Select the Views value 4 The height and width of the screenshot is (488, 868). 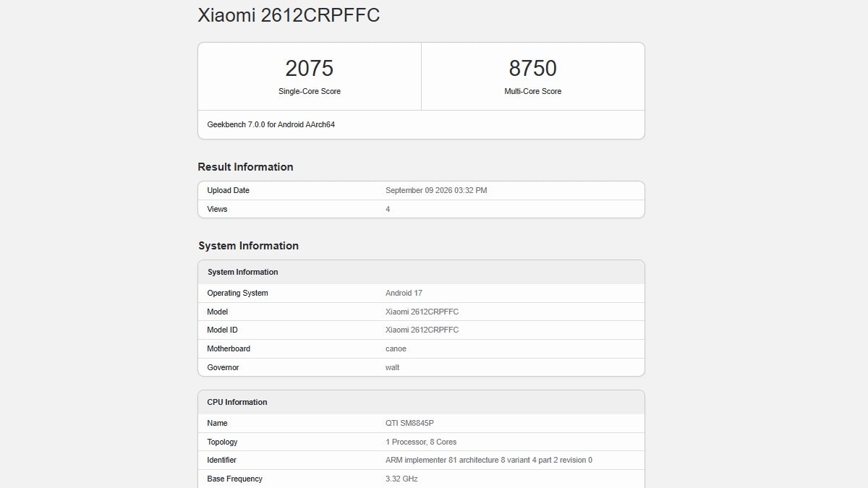388,209
